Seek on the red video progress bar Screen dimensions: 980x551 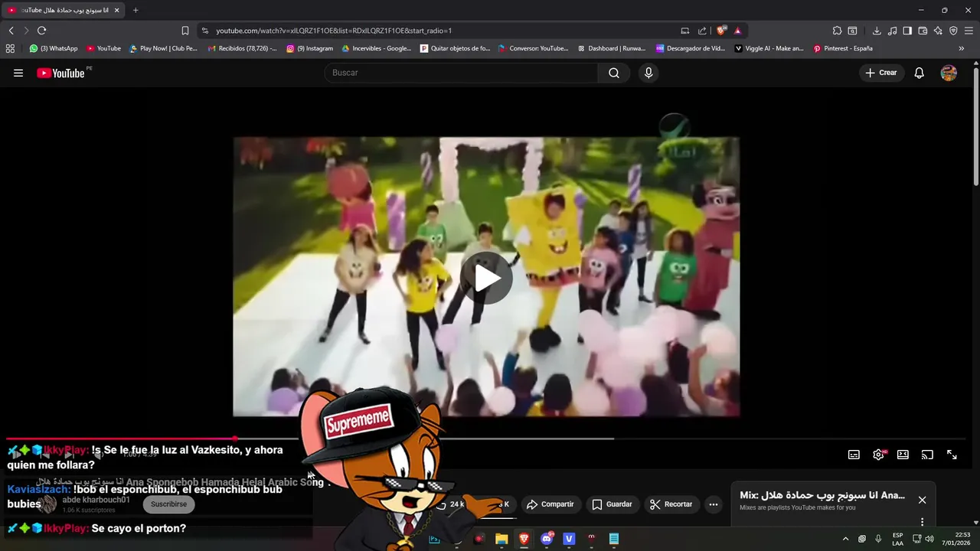pyautogui.click(x=487, y=439)
